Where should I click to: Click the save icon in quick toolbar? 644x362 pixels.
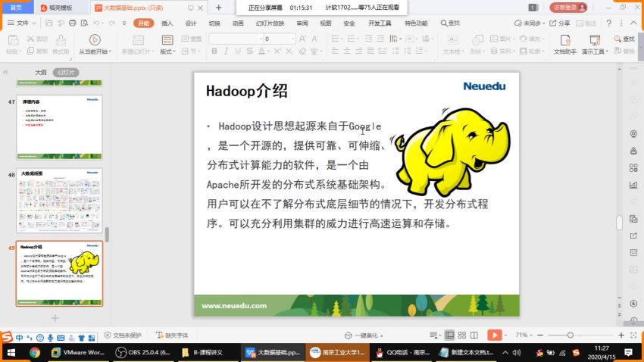click(x=49, y=23)
